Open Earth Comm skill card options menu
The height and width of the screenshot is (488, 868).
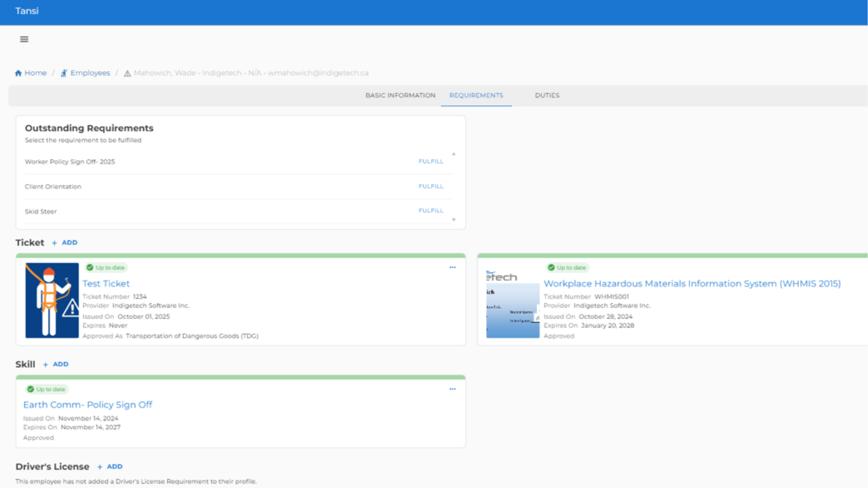[452, 389]
